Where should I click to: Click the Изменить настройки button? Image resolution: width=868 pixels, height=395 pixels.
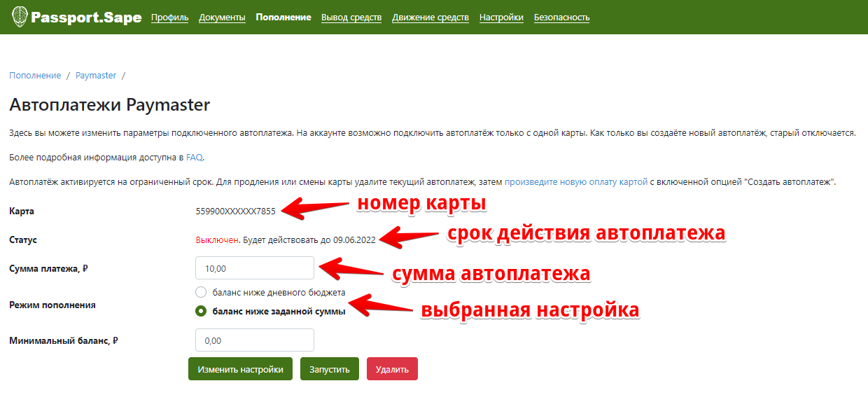click(240, 369)
